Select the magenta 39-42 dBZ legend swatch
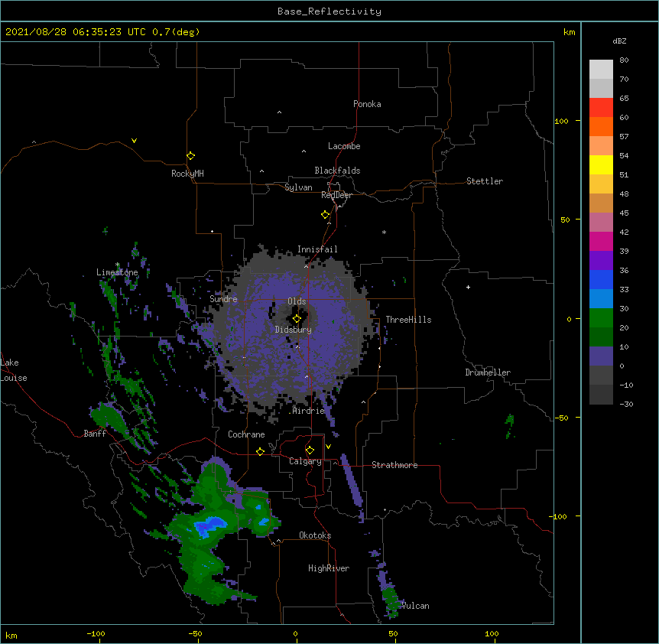The image size is (659, 644). pos(601,241)
